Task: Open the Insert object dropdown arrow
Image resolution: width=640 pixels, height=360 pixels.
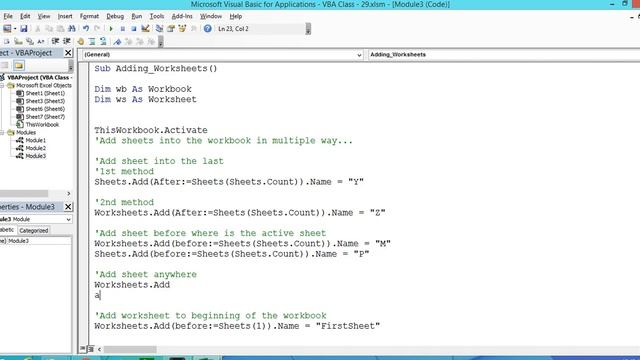Action: tap(15, 29)
